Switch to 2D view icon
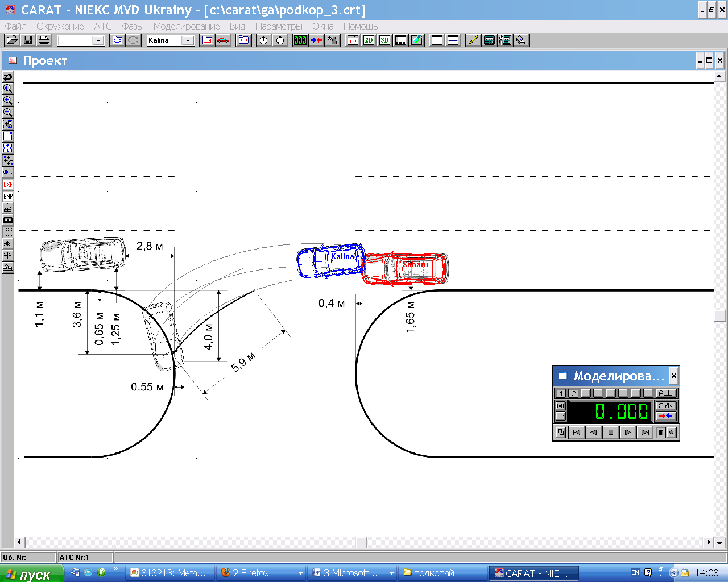Viewport: 728px width, 582px height. point(369,40)
